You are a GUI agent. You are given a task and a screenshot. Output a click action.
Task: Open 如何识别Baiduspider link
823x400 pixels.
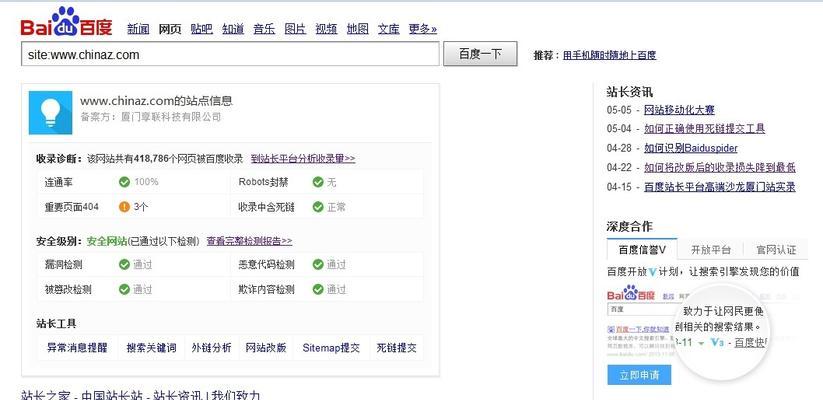tap(691, 148)
